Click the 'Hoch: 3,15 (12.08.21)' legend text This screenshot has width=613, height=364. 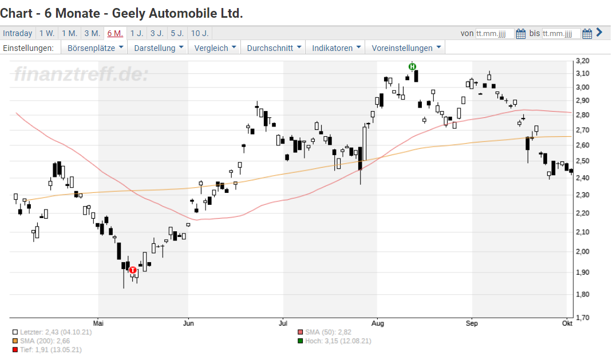[x=338, y=341]
